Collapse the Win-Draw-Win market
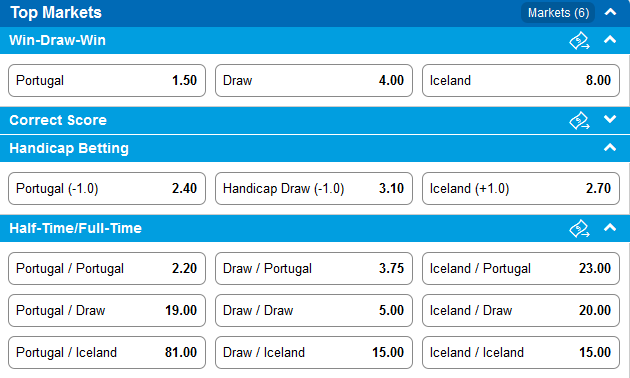The width and height of the screenshot is (630, 378). 610,40
